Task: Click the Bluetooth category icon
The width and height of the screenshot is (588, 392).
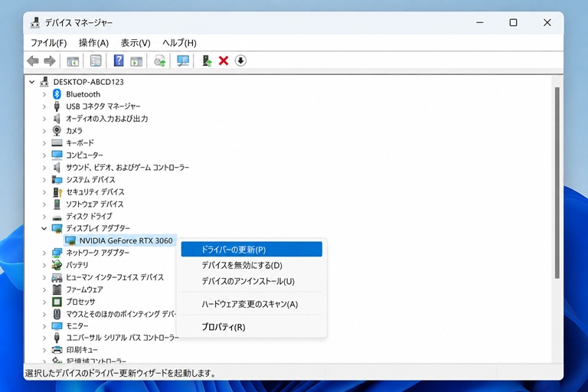Action: point(57,94)
